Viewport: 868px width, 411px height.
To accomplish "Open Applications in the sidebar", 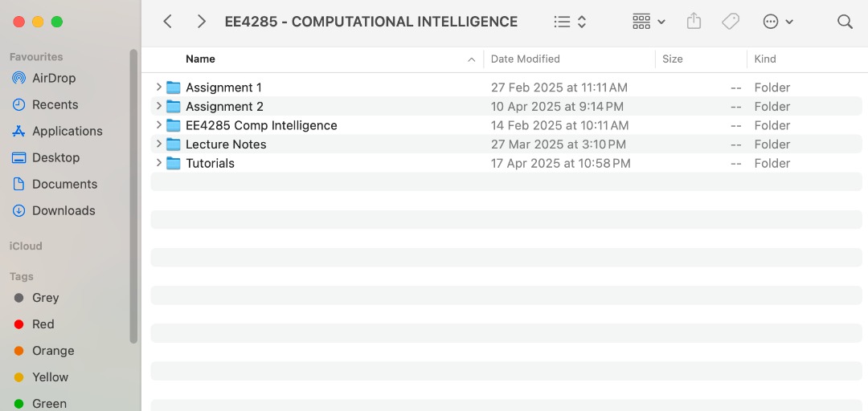I will 67,131.
